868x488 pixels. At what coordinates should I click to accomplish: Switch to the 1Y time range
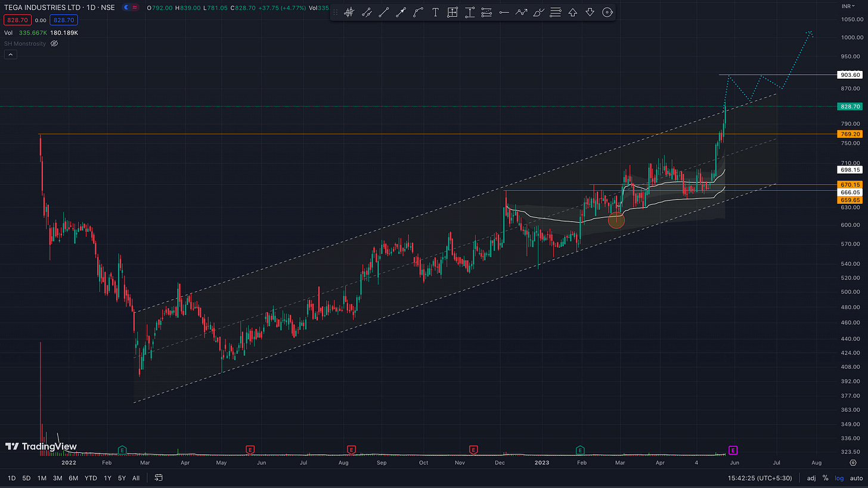pos(107,478)
